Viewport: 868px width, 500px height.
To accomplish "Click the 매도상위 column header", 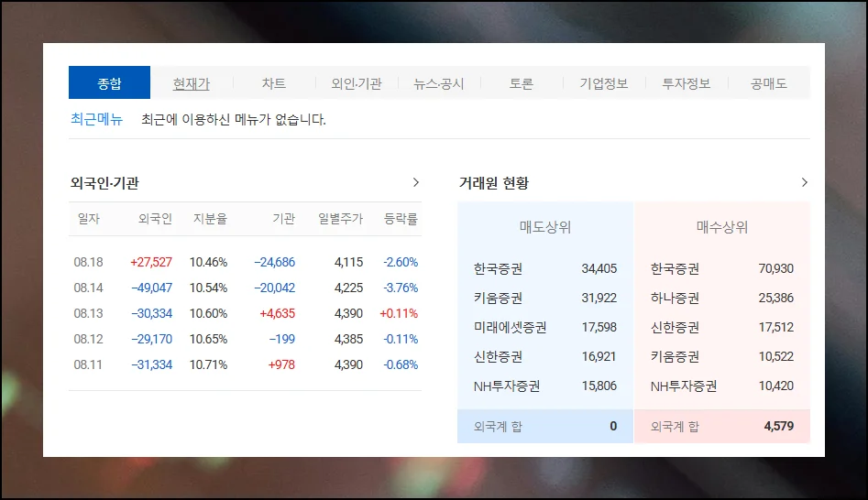I will [x=545, y=227].
